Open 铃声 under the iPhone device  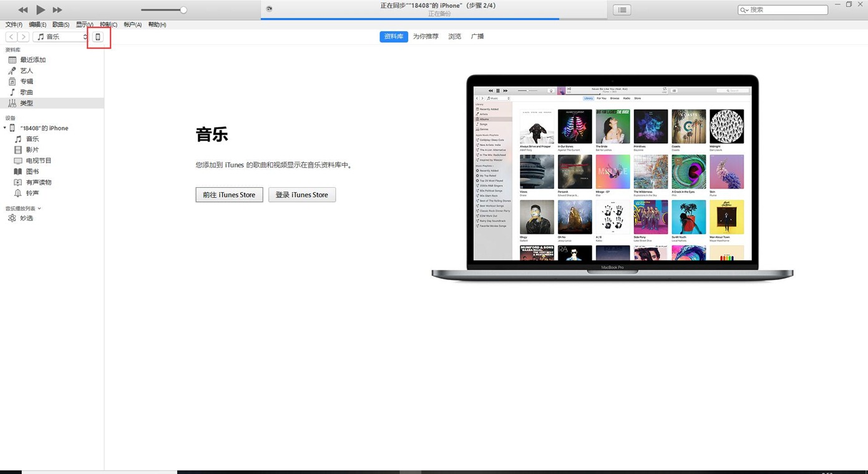tap(32, 193)
